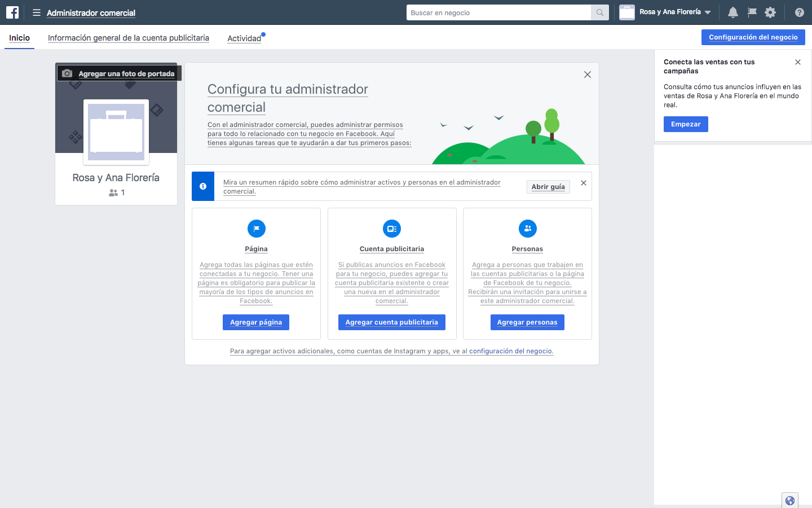Click the camera icon for cover photo
The image size is (812, 508).
[67, 73]
